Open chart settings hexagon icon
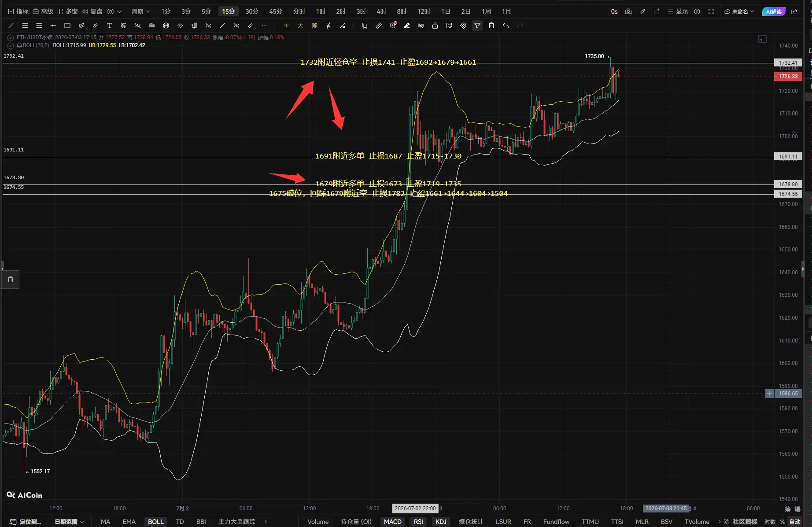 point(697,11)
